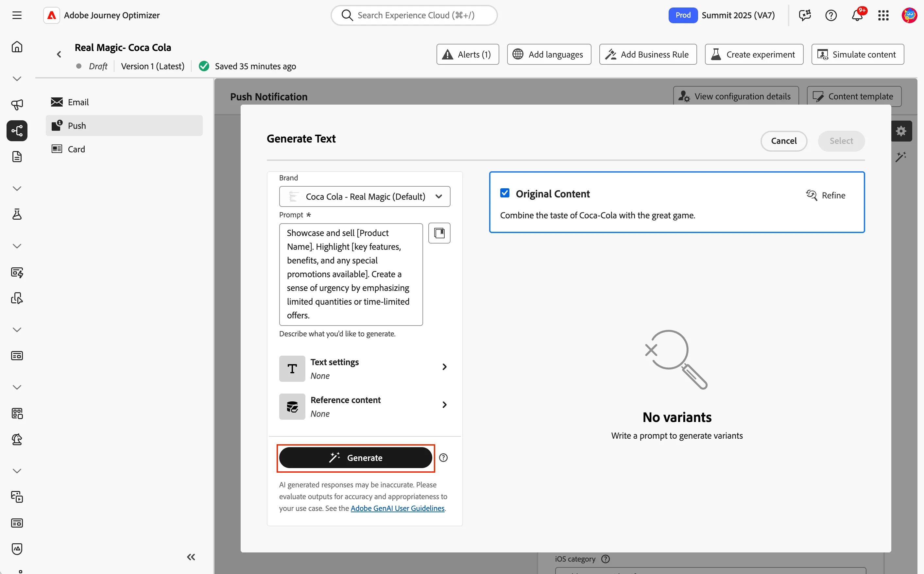This screenshot has height=574, width=924.
Task: Expand the first collapsed group in the left rail
Action: click(17, 79)
